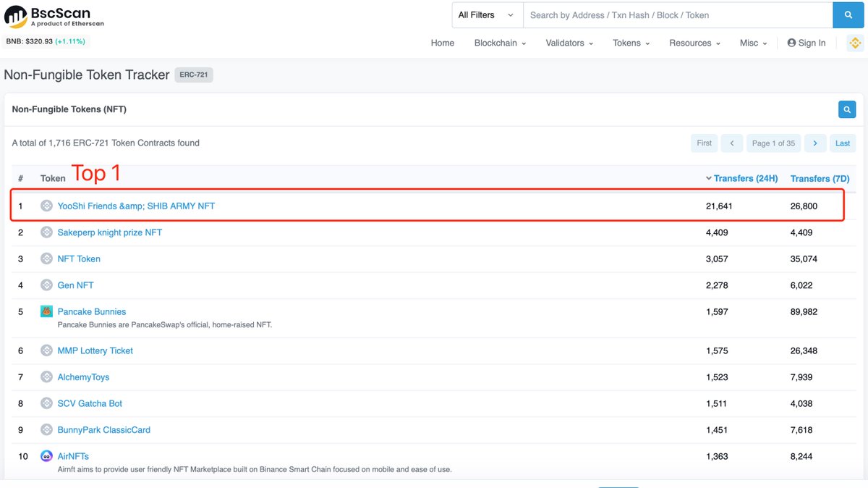Jump to the Last page of results
Screen dimensions: 868x488
[842, 143]
